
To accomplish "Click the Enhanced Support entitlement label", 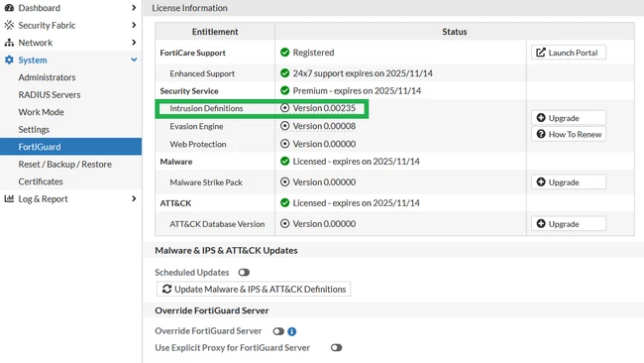I will [x=202, y=73].
